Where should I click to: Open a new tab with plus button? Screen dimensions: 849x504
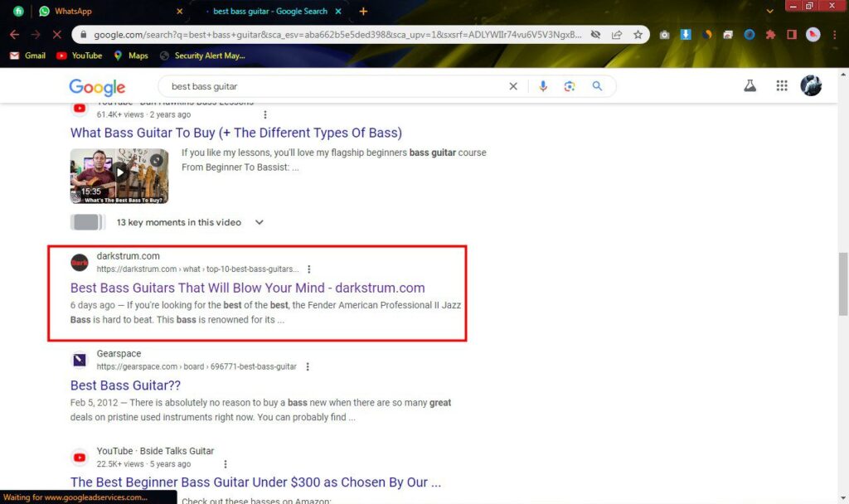pyautogui.click(x=363, y=11)
